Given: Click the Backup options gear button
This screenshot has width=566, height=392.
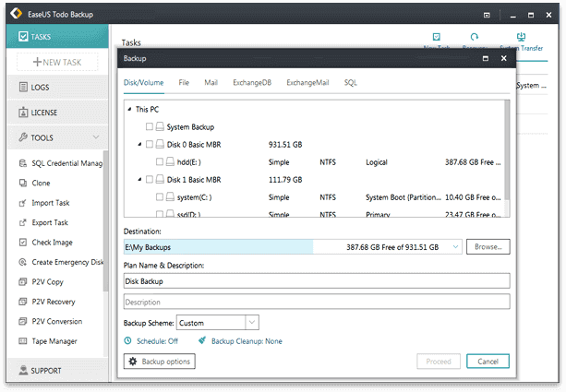Looking at the screenshot, I should pos(159,362).
